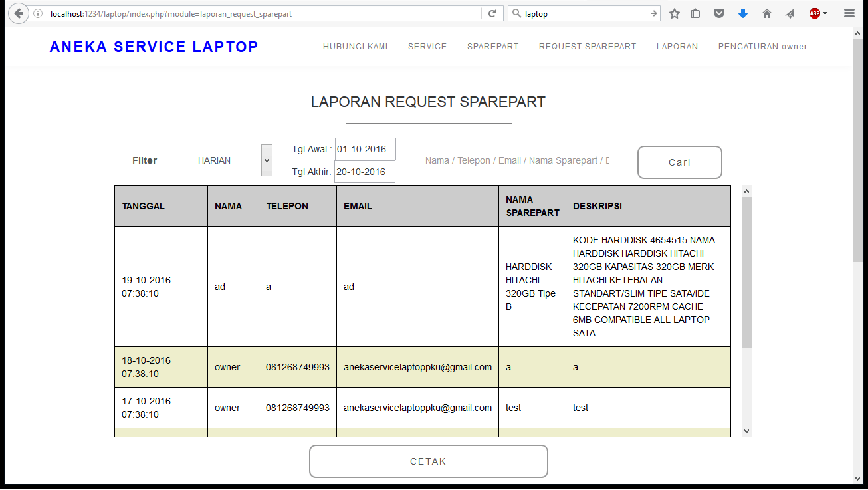Open the HARIAN filter dropdown
The height and width of the screenshot is (490, 868).
pos(267,160)
